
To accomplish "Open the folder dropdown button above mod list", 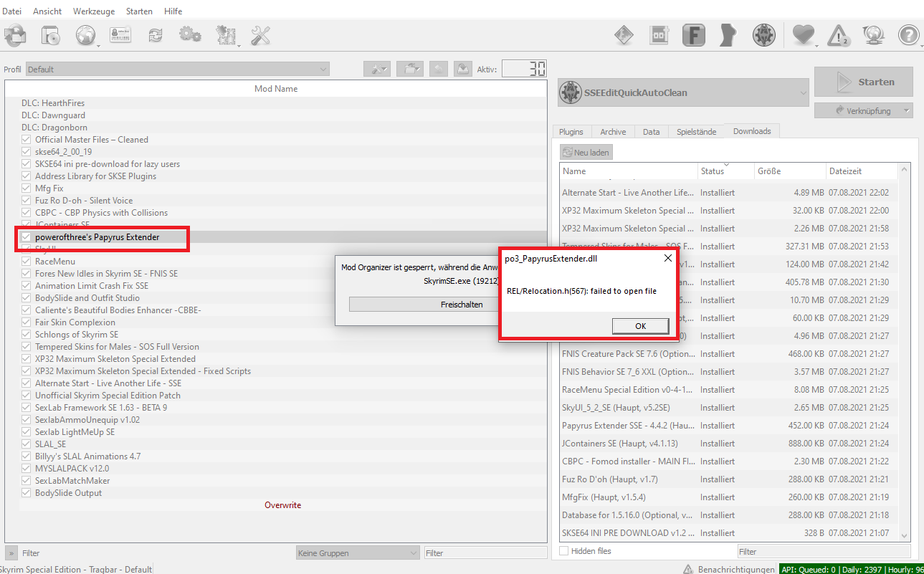I will tap(410, 69).
